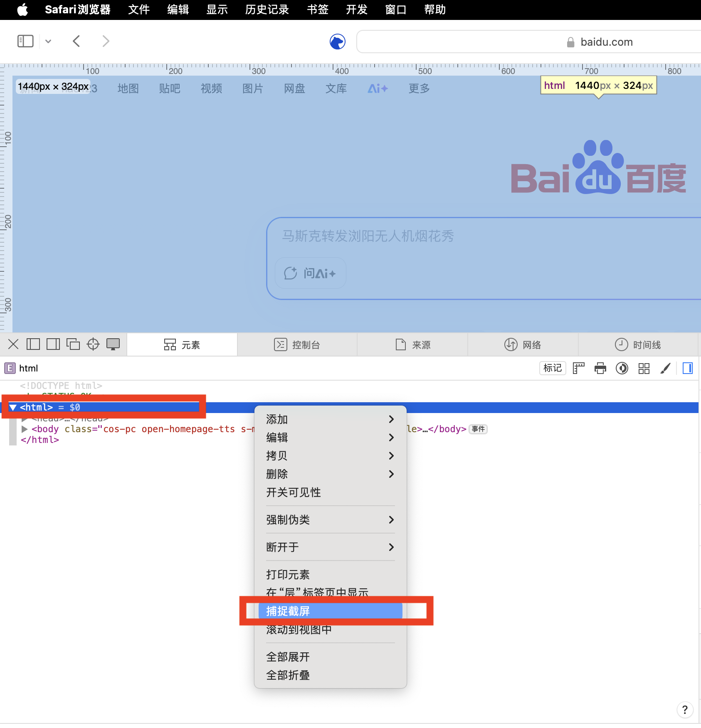Image resolution: width=701 pixels, height=728 pixels.
Task: Open 网盘 link on Baidu page
Action: pyautogui.click(x=294, y=89)
